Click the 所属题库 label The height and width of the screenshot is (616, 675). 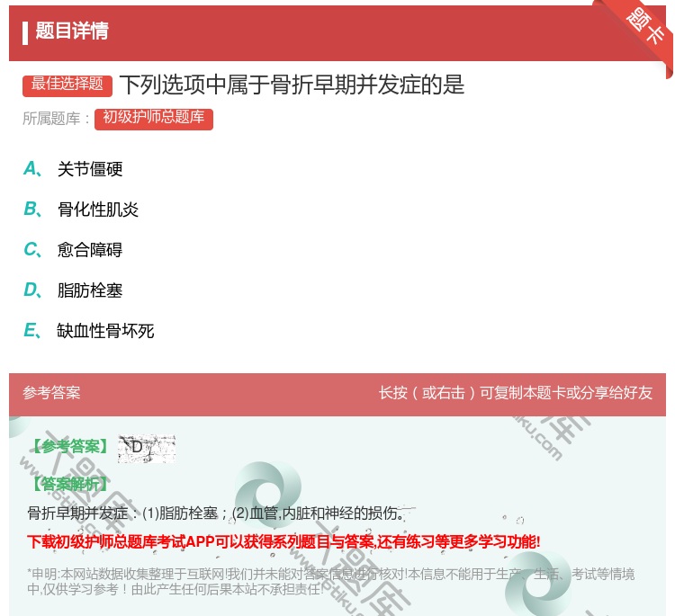point(56,119)
